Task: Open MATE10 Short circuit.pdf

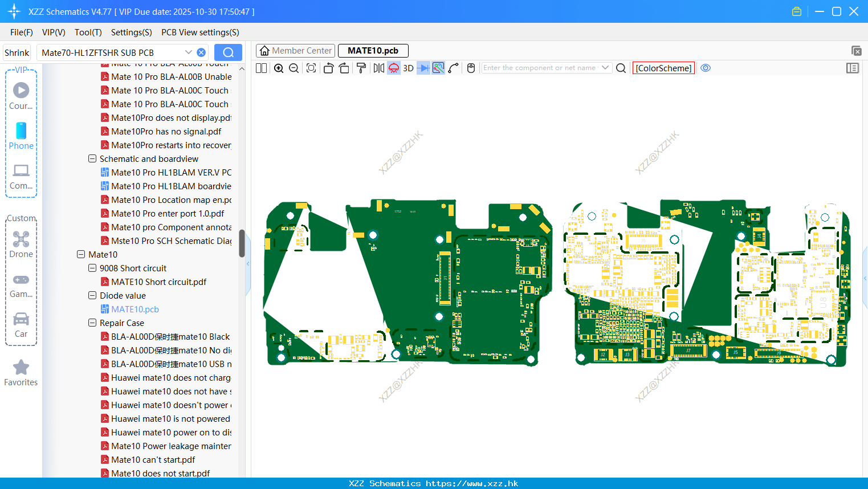Action: click(x=158, y=282)
